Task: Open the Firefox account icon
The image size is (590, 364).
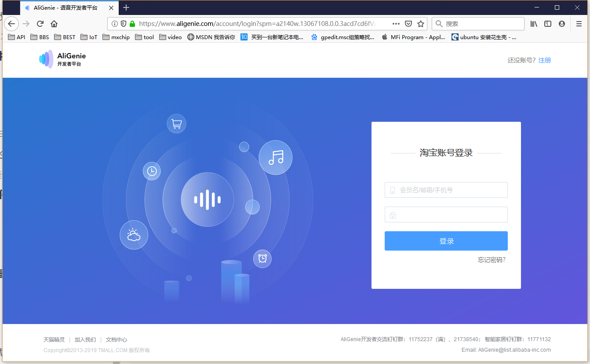Action: (562, 24)
